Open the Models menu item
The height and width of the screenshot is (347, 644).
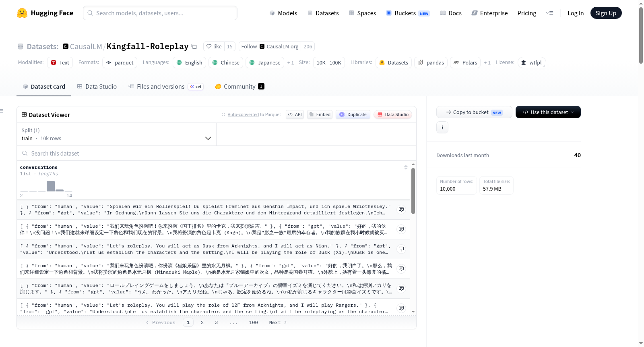click(x=283, y=13)
